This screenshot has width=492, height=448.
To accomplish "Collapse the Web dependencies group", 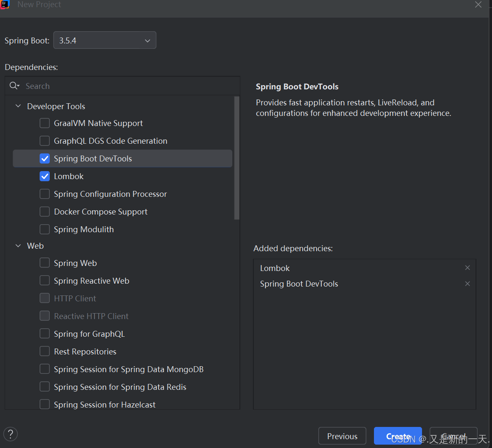I will (x=18, y=246).
